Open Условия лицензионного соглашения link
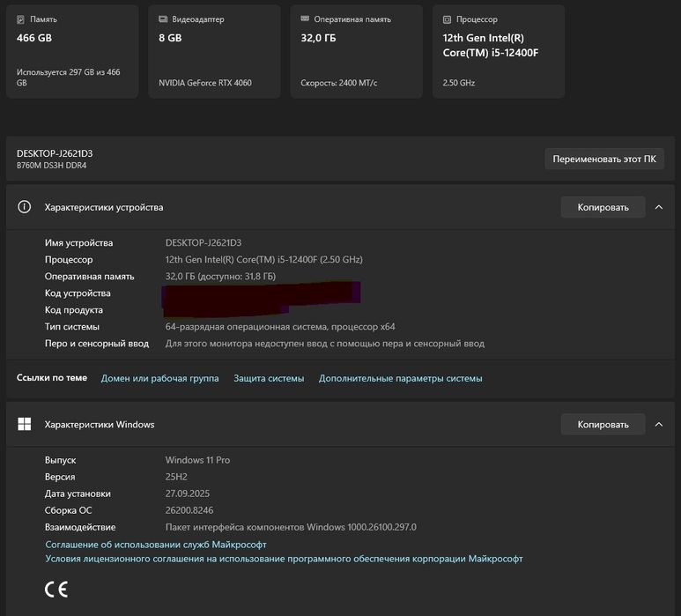Image resolution: width=681 pixels, height=616 pixels. pyautogui.click(x=284, y=559)
